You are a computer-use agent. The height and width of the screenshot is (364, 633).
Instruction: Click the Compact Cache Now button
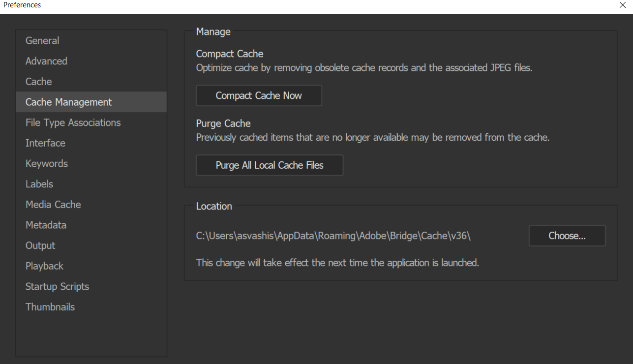click(x=259, y=95)
